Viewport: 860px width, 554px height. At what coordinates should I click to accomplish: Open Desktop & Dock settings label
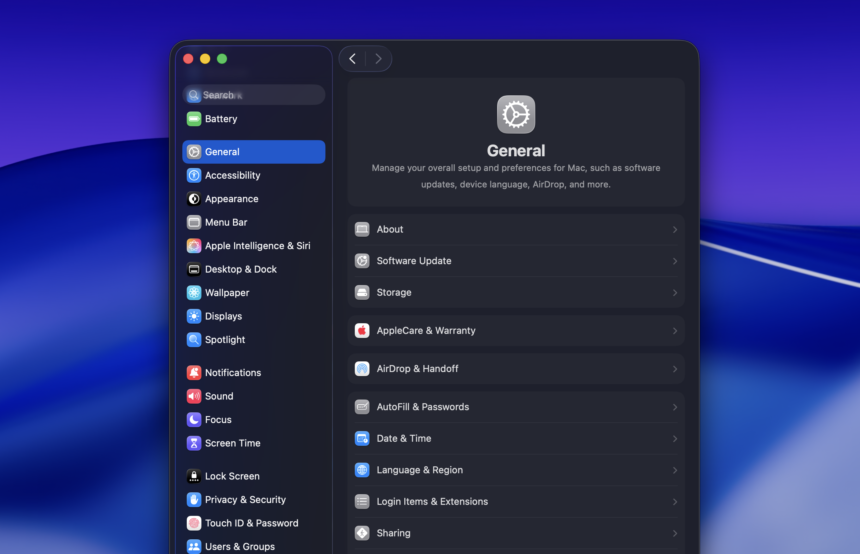pyautogui.click(x=241, y=269)
